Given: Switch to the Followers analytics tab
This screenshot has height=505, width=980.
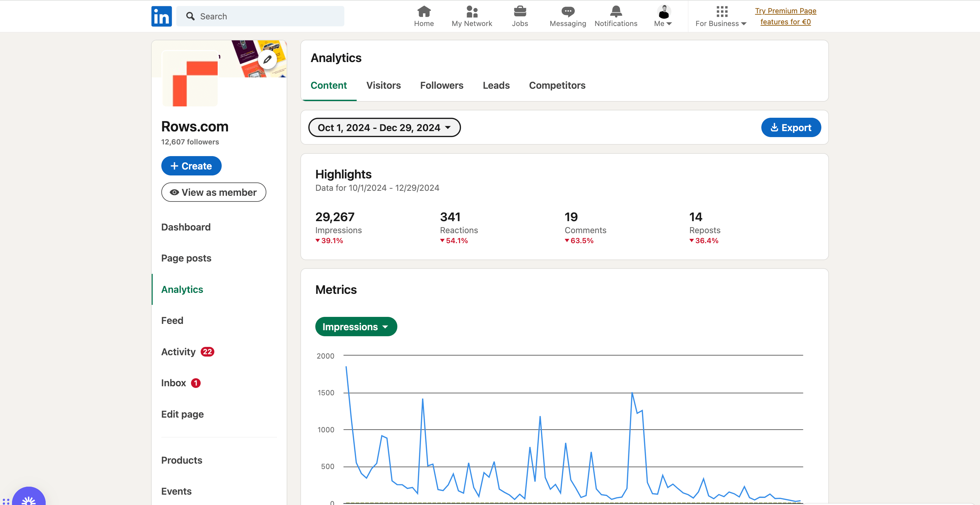Looking at the screenshot, I should point(442,85).
